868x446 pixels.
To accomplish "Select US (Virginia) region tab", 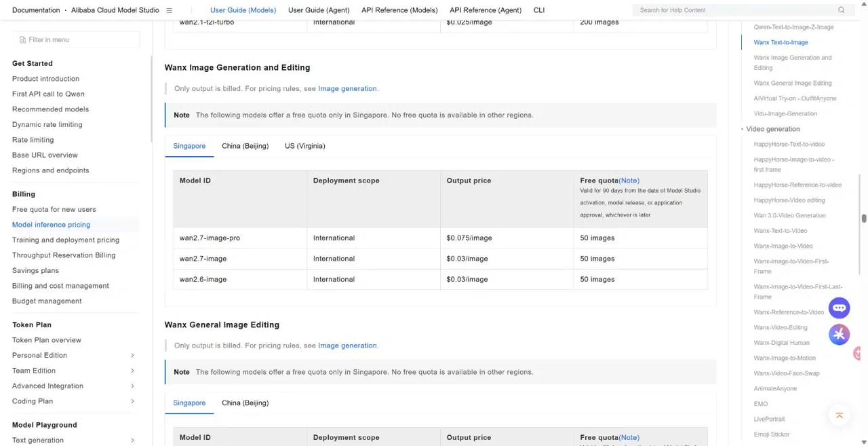I will pos(304,146).
